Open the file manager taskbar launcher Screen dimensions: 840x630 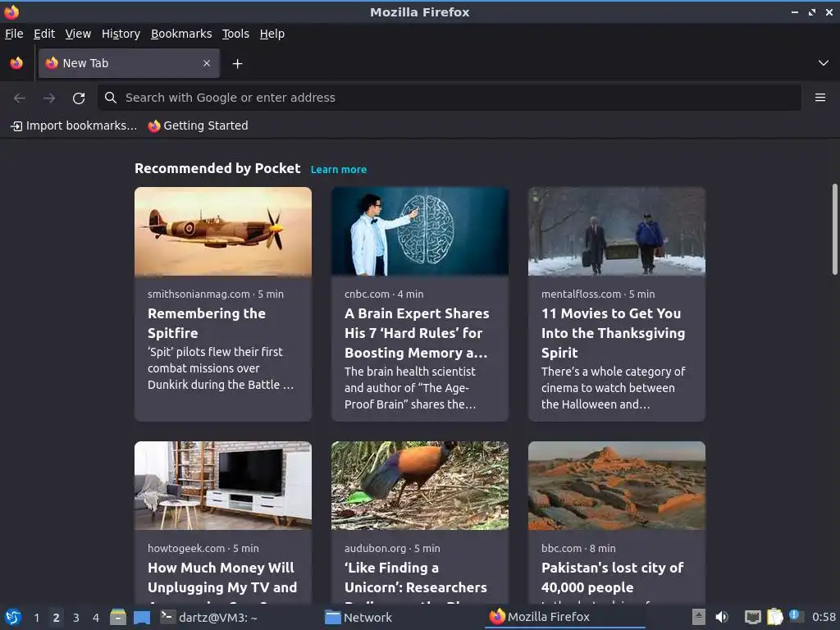(118, 618)
